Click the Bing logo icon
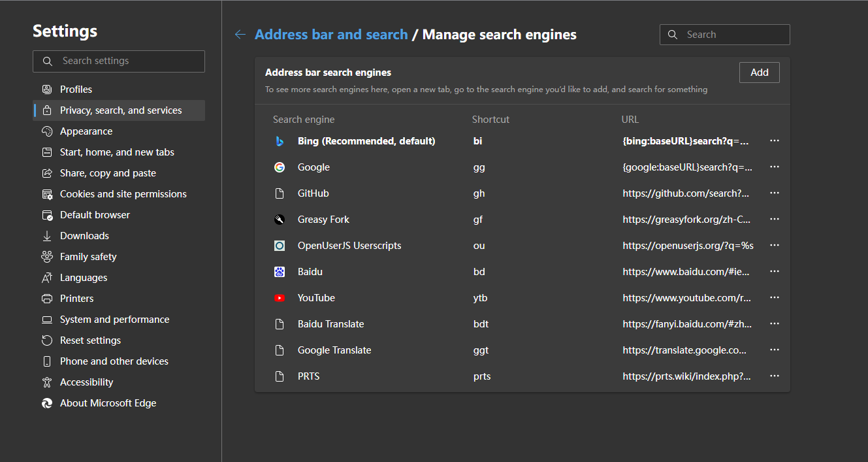 point(280,141)
